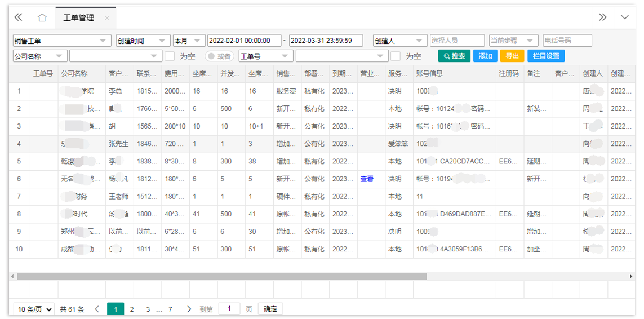The width and height of the screenshot is (644, 319).
Task: Go to page 2 in pagination
Action: 132,309
